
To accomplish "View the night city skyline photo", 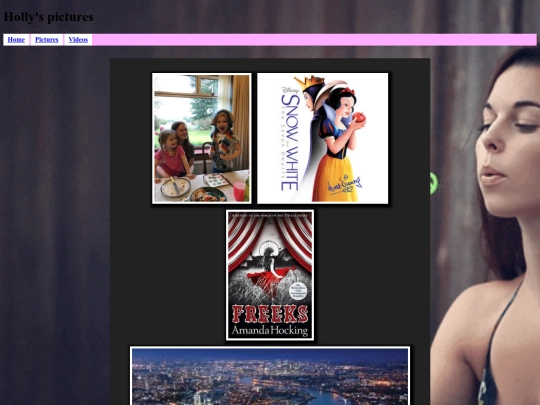I will (270, 376).
